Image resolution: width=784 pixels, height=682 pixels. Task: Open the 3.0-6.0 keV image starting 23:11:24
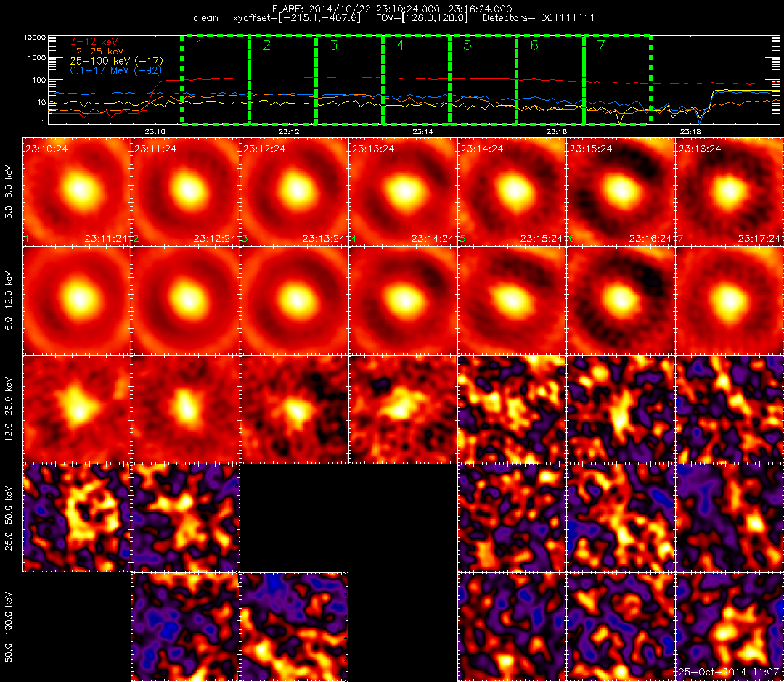point(185,192)
